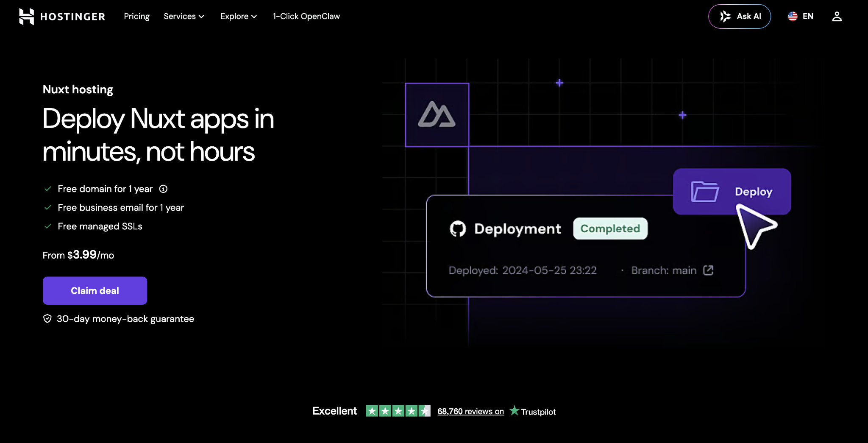The height and width of the screenshot is (443, 868).
Task: Click the Deploy button in illustration
Action: click(732, 192)
